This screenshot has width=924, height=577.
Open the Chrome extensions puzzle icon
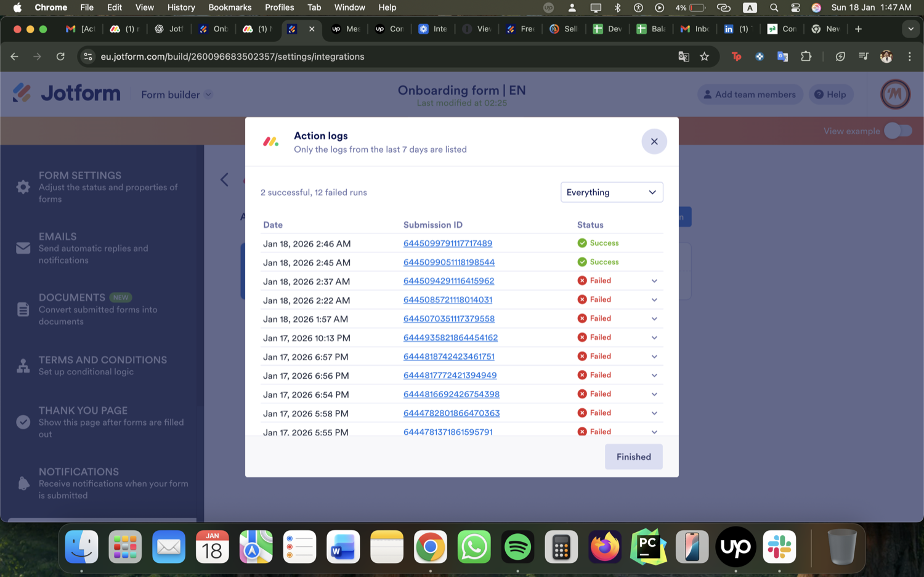pos(806,57)
